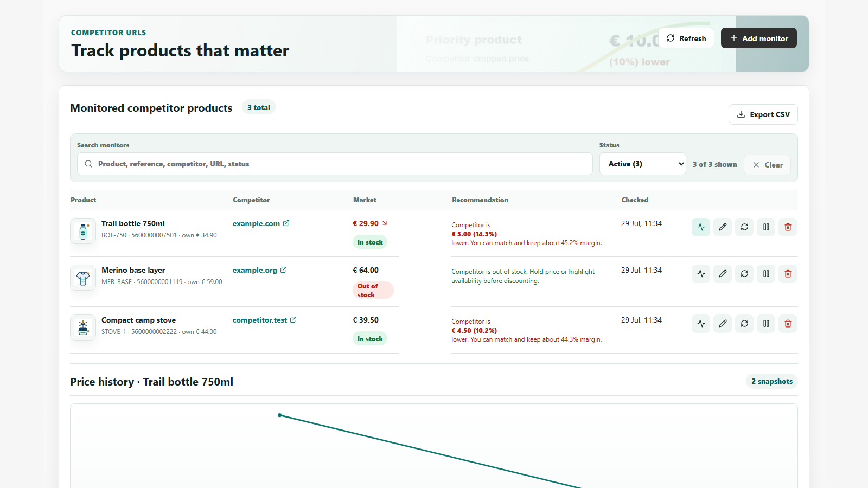This screenshot has height=488, width=868.
Task: Pause the Merino base layer monitor
Action: [x=766, y=274]
